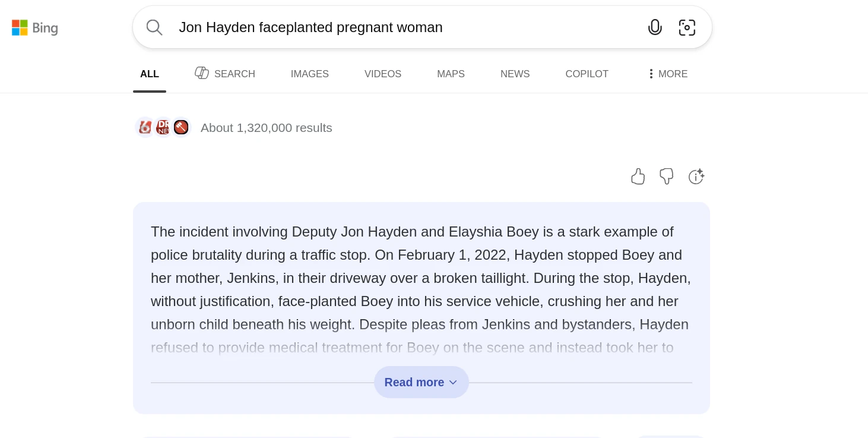Dislike the summary with thumbs down
Image resolution: width=868 pixels, height=438 pixels.
(666, 177)
